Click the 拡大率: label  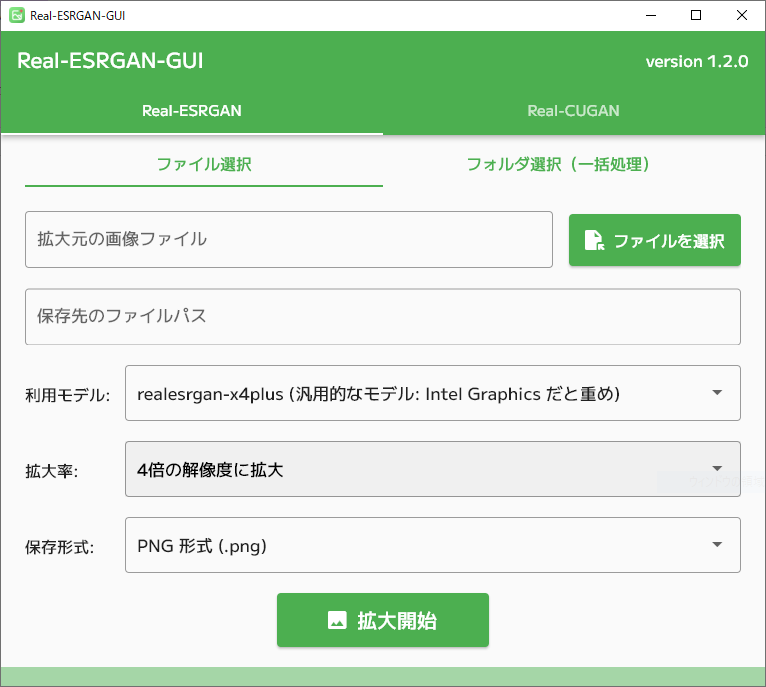pos(52,472)
